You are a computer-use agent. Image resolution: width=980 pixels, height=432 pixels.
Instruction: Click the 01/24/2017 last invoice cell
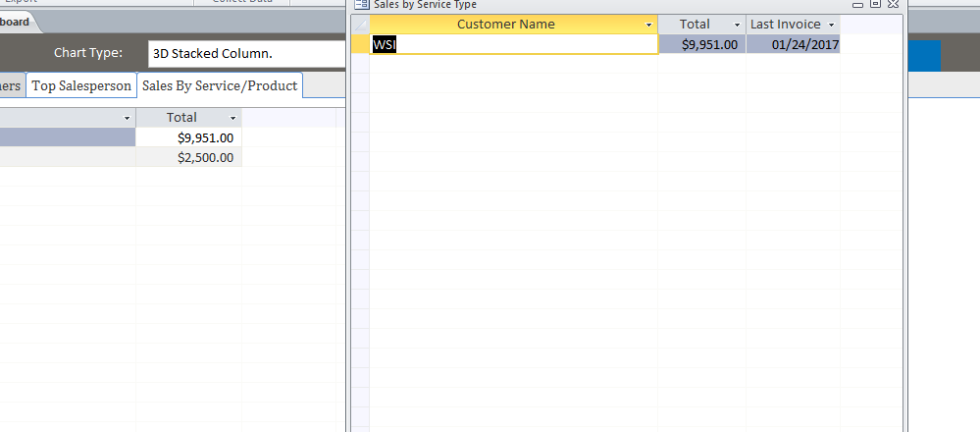pyautogui.click(x=794, y=44)
